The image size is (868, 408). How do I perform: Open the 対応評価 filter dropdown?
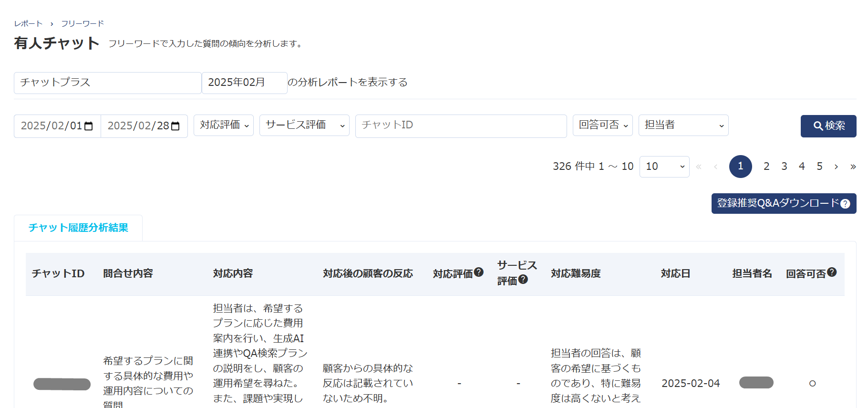223,125
